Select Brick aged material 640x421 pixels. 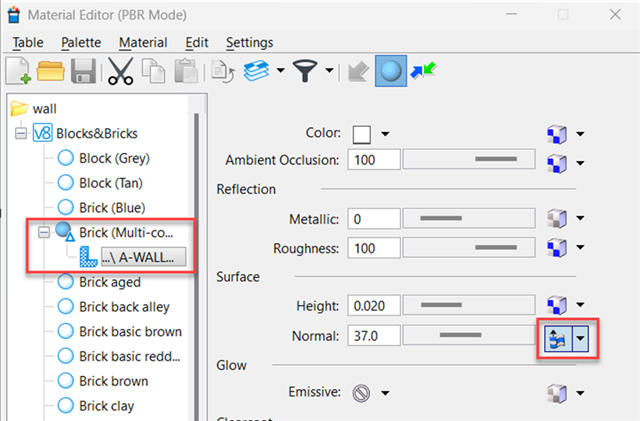click(x=109, y=282)
